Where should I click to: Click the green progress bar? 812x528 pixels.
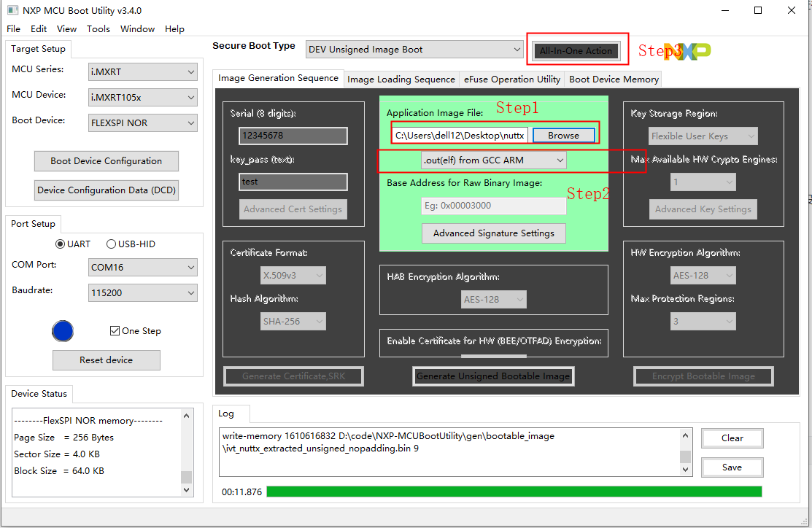click(514, 492)
